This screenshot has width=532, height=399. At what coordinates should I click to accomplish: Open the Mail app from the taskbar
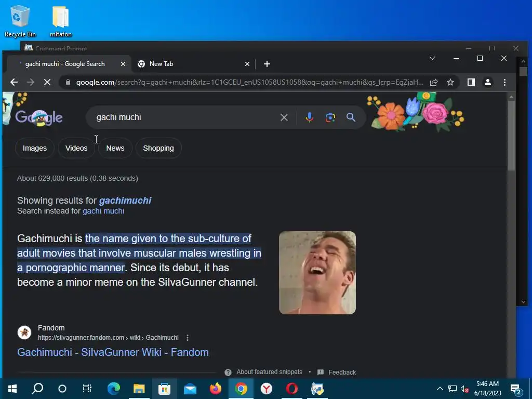click(x=190, y=389)
